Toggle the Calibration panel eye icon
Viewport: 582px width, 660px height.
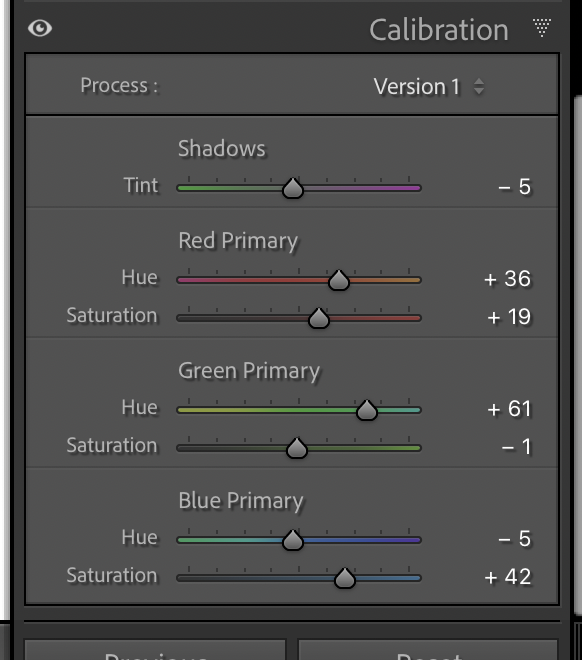coord(40,29)
